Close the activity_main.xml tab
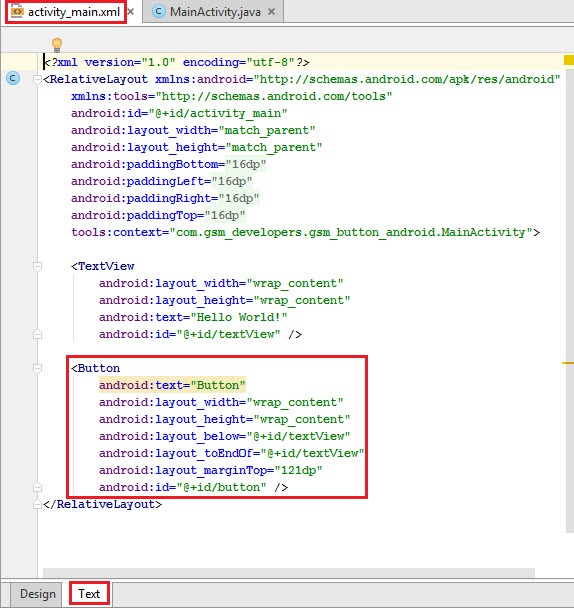Viewport: 574px width, 608px height. [x=131, y=12]
